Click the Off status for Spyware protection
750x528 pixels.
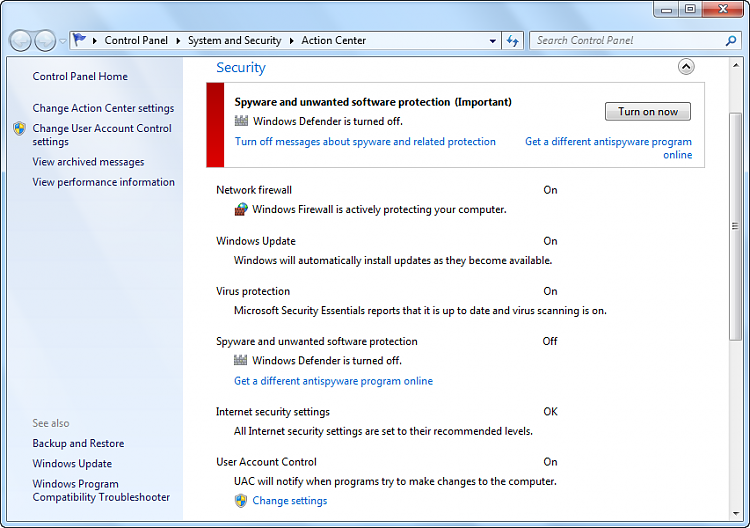[x=550, y=341]
